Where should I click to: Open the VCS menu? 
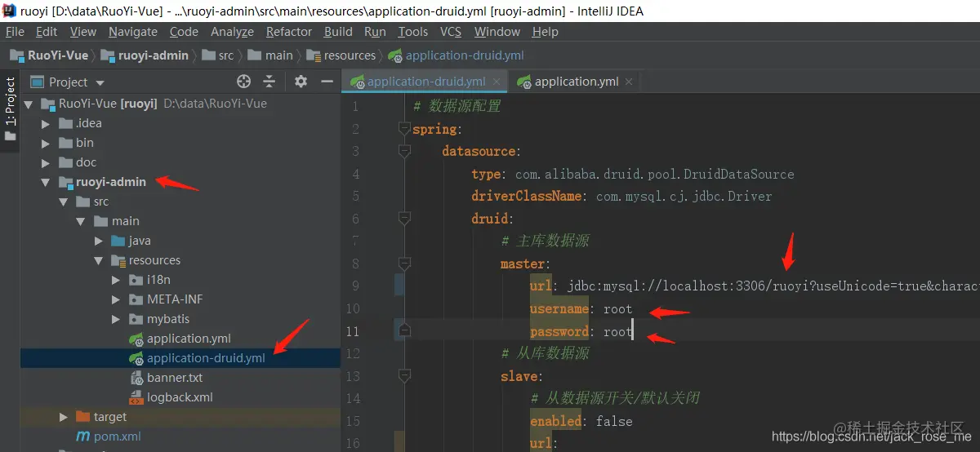[x=451, y=32]
